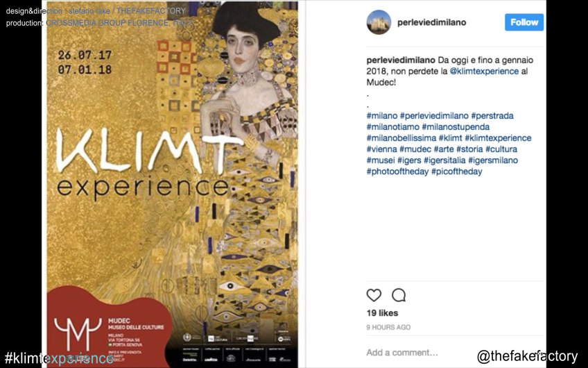The width and height of the screenshot is (588, 368).
Task: Open the #perleviedimilano hashtag
Action: 434,116
